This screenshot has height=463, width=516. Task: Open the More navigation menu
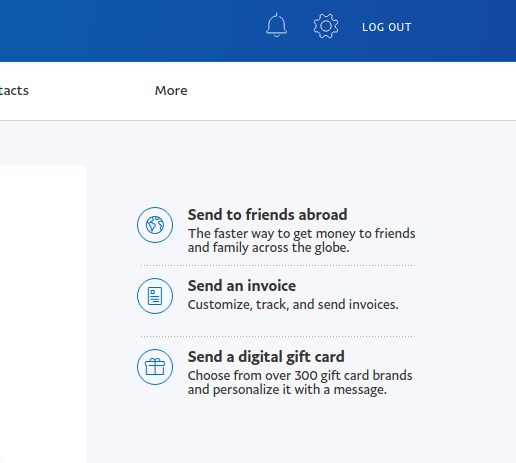coord(171,91)
